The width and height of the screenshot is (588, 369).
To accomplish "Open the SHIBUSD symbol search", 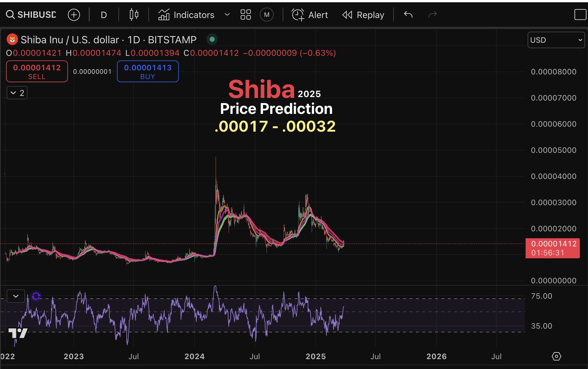I will pos(31,15).
